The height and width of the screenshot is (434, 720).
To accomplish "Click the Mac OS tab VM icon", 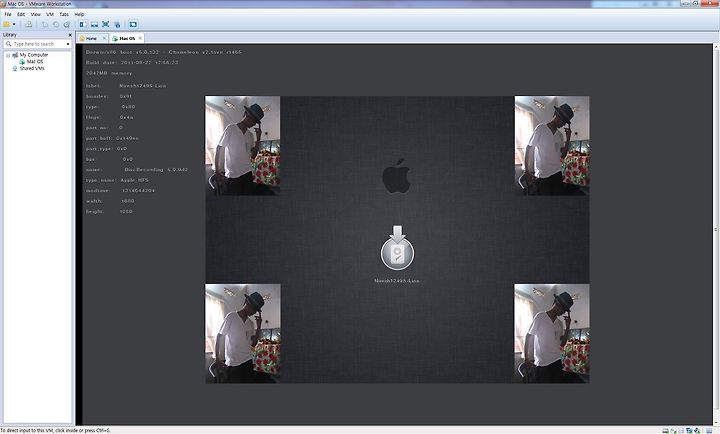I will 115,39.
